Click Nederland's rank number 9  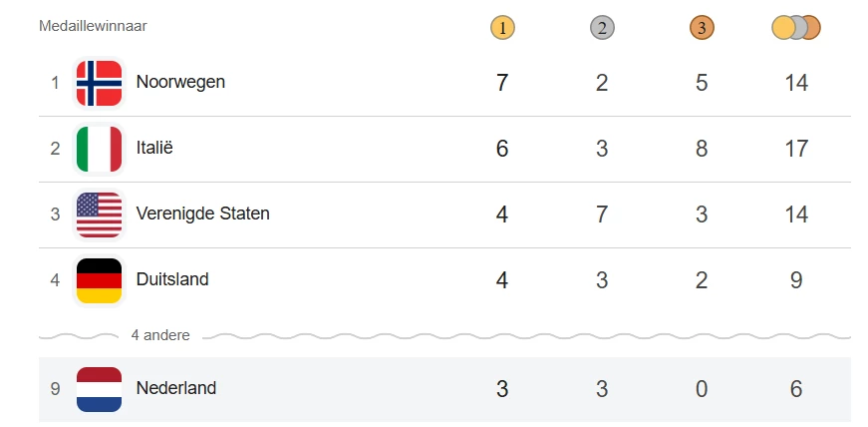[x=56, y=389]
